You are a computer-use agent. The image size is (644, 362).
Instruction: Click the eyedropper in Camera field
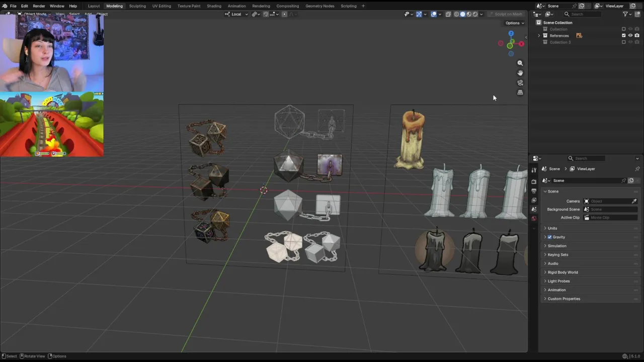(x=634, y=201)
